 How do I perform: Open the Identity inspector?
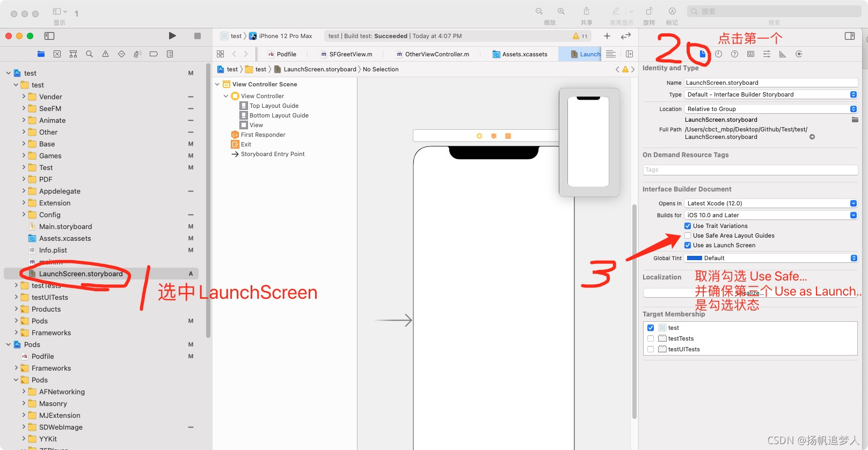pos(750,54)
